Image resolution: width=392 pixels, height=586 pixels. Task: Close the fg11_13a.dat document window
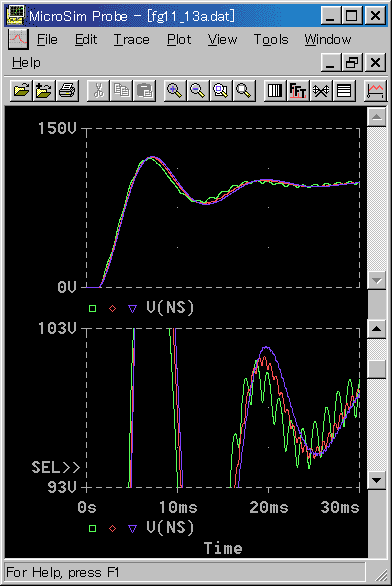click(x=376, y=62)
